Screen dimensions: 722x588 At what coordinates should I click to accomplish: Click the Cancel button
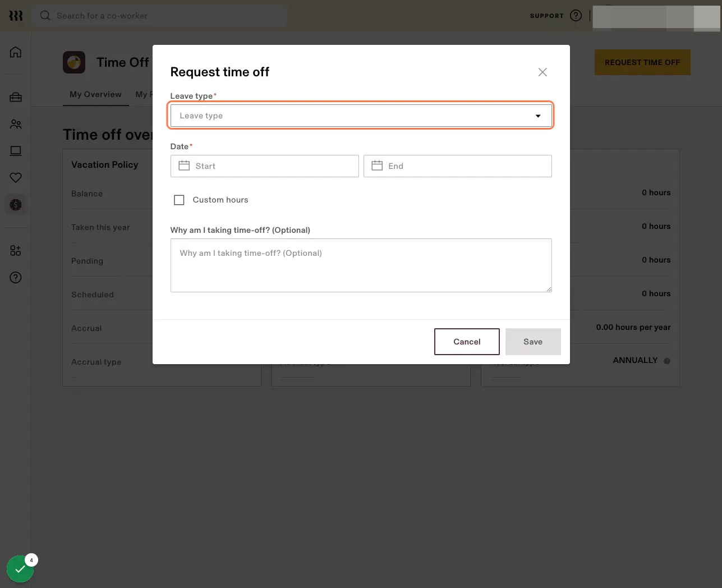[467, 342]
